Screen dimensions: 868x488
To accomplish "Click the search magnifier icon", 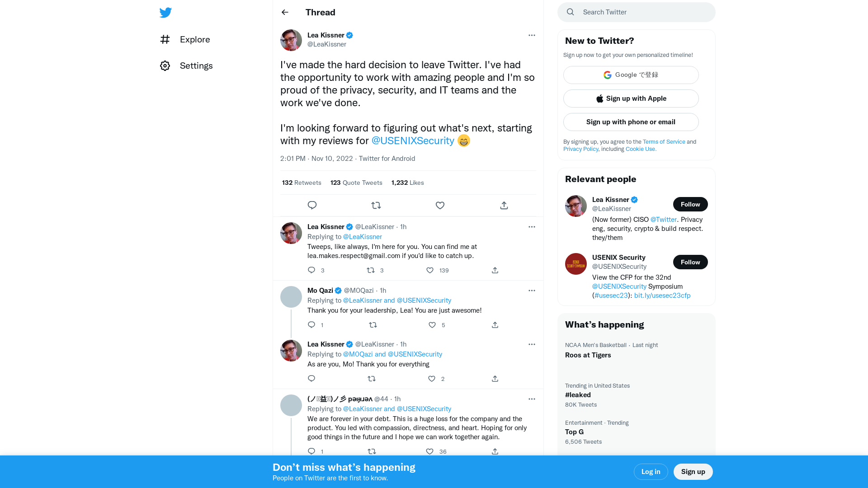I will coord(570,12).
